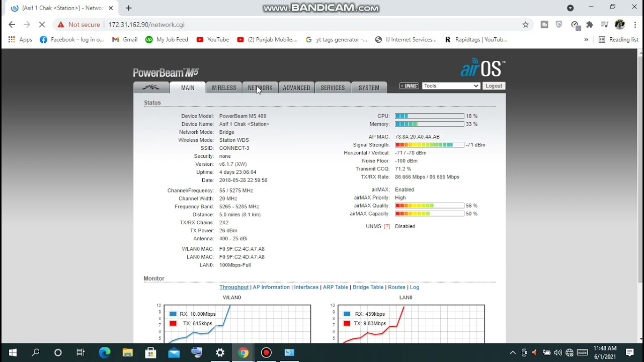The width and height of the screenshot is (644, 362).
Task: Click the Memory usage bar
Action: point(430,124)
